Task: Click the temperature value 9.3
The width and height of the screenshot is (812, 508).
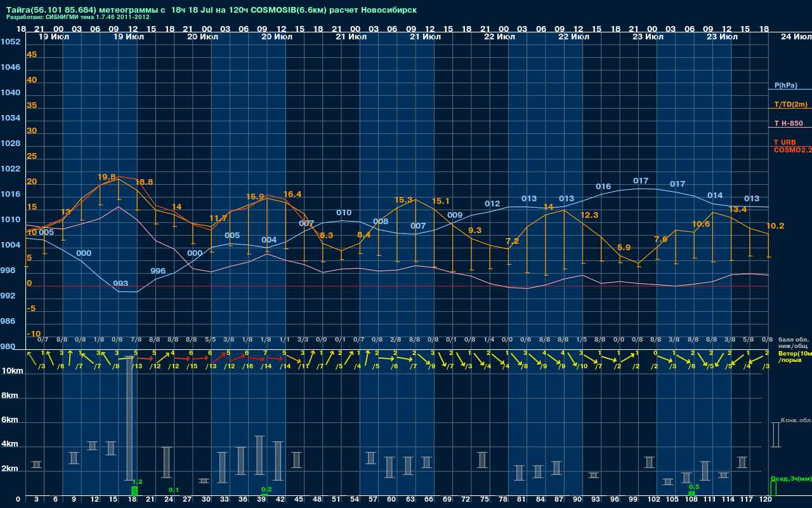Action: tap(475, 231)
